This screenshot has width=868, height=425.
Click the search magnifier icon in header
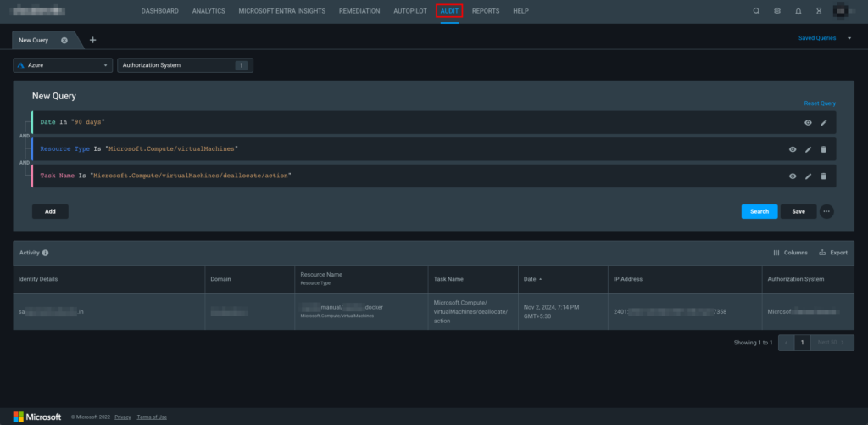(756, 11)
